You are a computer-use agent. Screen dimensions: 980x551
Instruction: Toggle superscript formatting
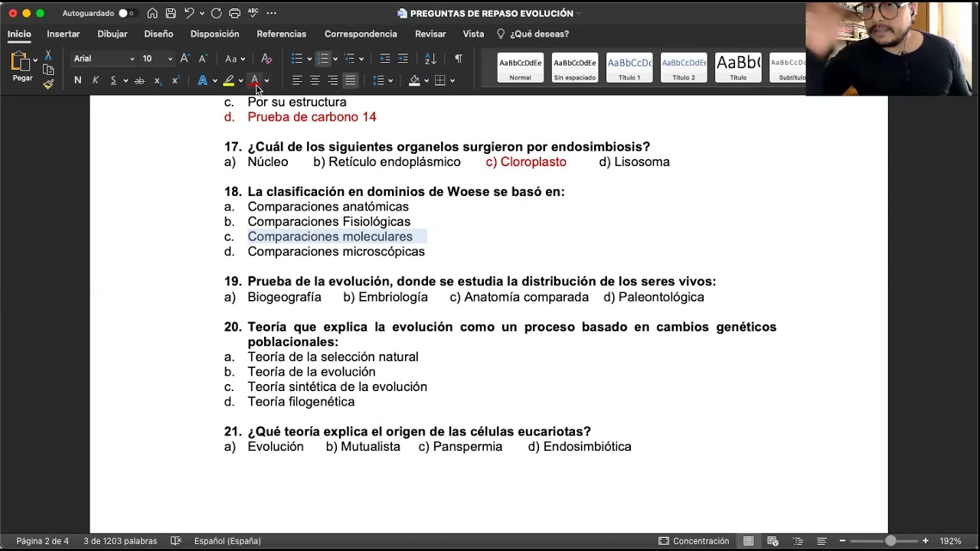pyautogui.click(x=175, y=80)
